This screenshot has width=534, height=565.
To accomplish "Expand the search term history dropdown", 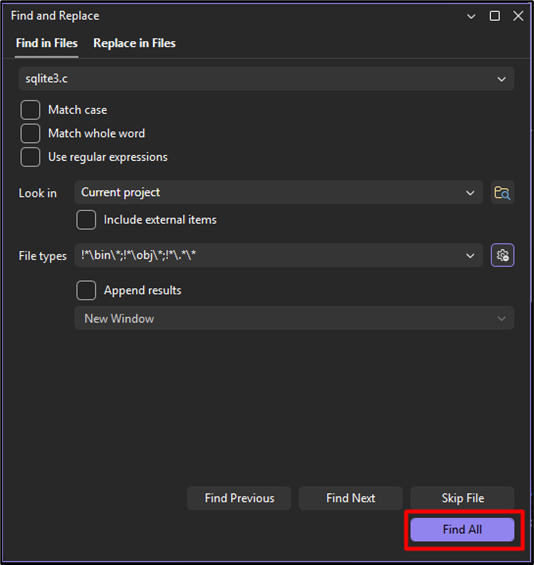I will [x=501, y=79].
